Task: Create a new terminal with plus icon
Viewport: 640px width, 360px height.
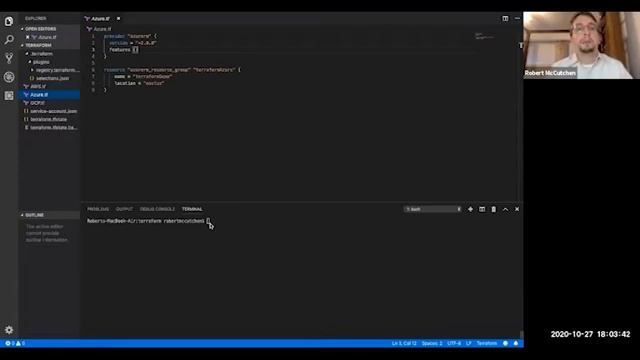Action: tap(470, 209)
